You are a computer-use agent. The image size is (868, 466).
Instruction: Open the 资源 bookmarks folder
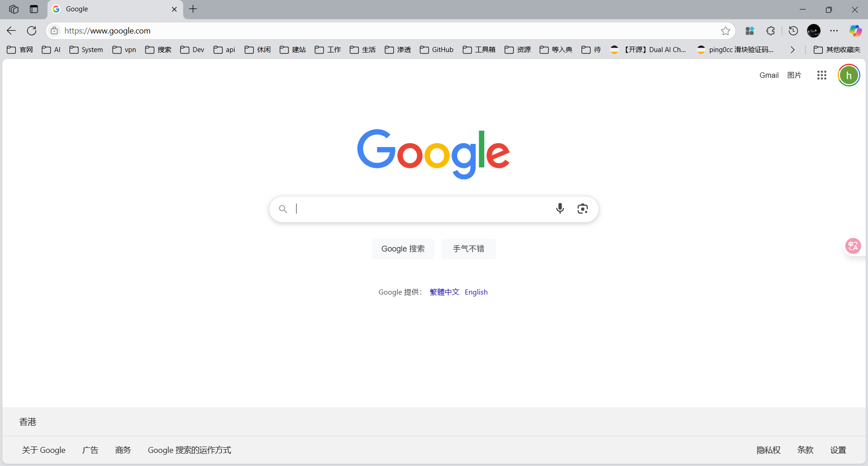(518, 50)
